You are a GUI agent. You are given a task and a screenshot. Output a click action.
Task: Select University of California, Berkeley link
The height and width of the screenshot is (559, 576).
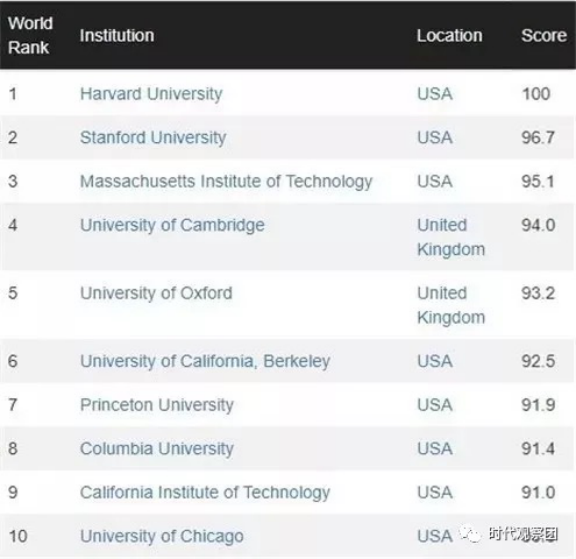(205, 361)
